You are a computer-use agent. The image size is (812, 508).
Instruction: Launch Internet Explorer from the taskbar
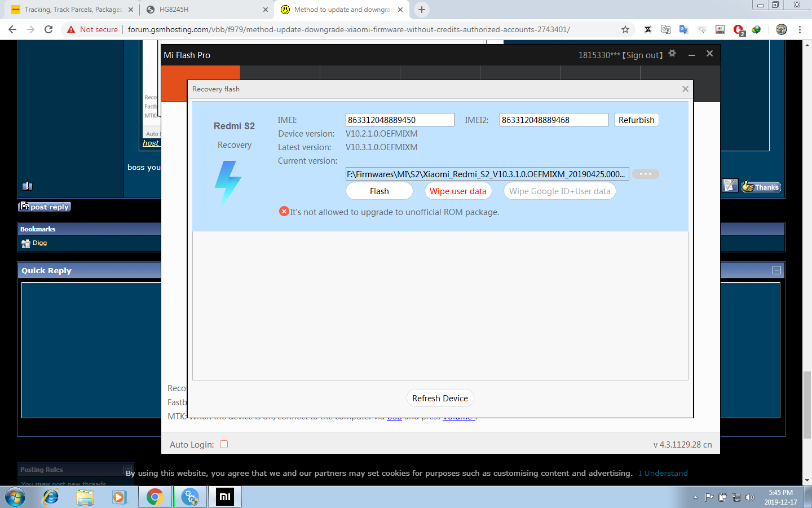tap(51, 497)
